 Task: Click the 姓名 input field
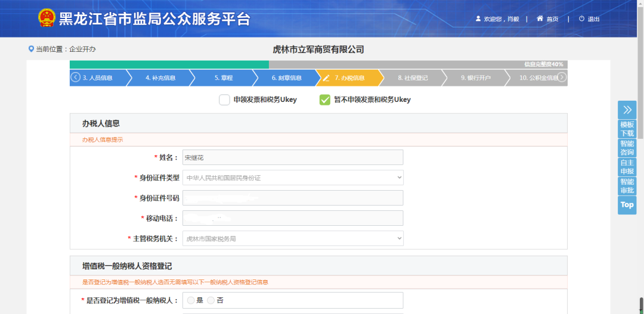coord(293,157)
